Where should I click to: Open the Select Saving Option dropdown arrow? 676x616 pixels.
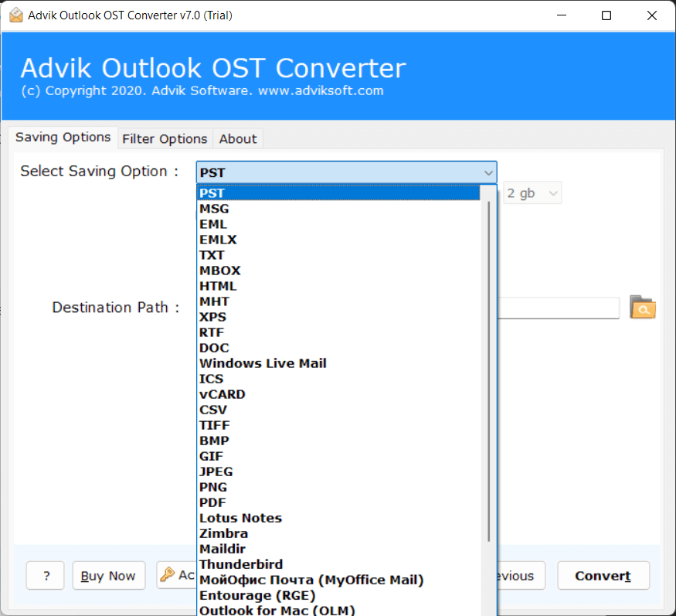pos(487,172)
